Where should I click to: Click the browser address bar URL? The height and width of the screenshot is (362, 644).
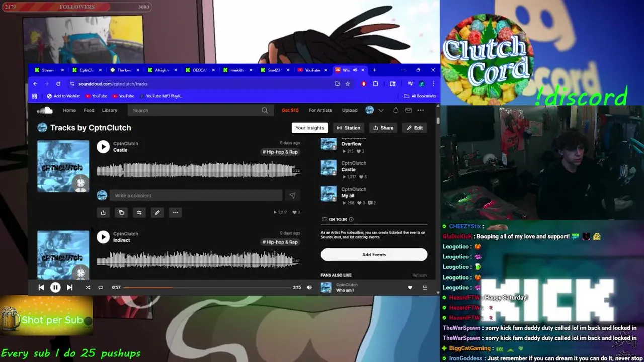coord(113,84)
